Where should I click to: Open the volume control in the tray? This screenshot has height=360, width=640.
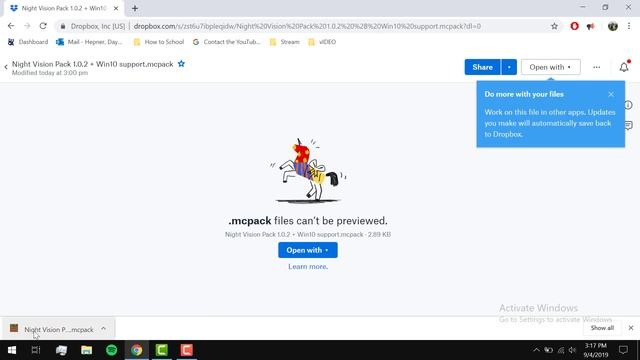(573, 350)
